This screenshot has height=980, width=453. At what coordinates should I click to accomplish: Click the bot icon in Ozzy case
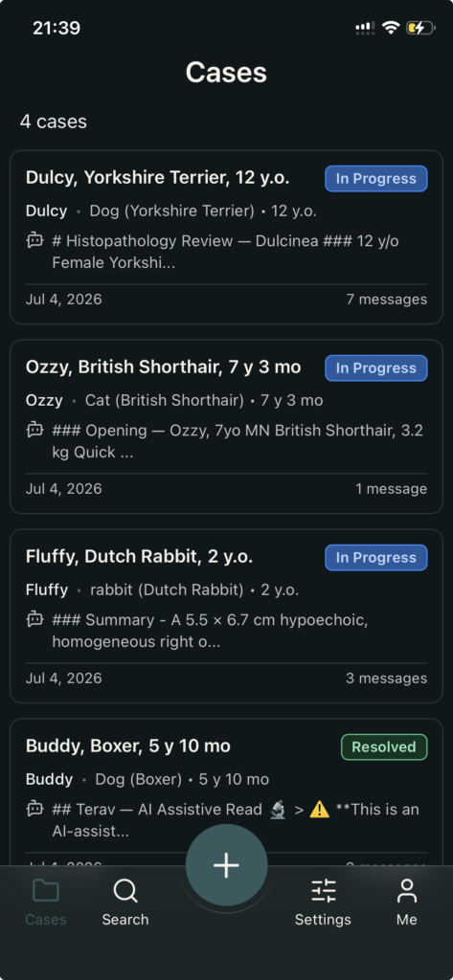click(x=35, y=430)
